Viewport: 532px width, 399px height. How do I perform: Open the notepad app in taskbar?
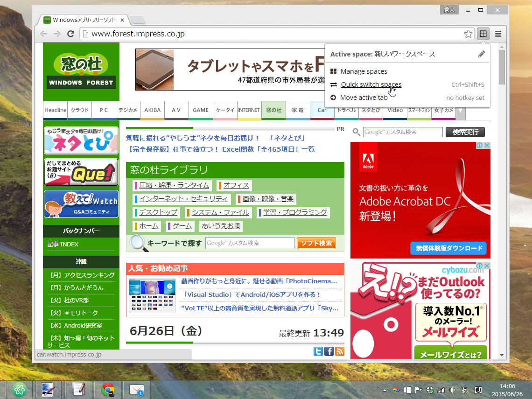coord(79,390)
